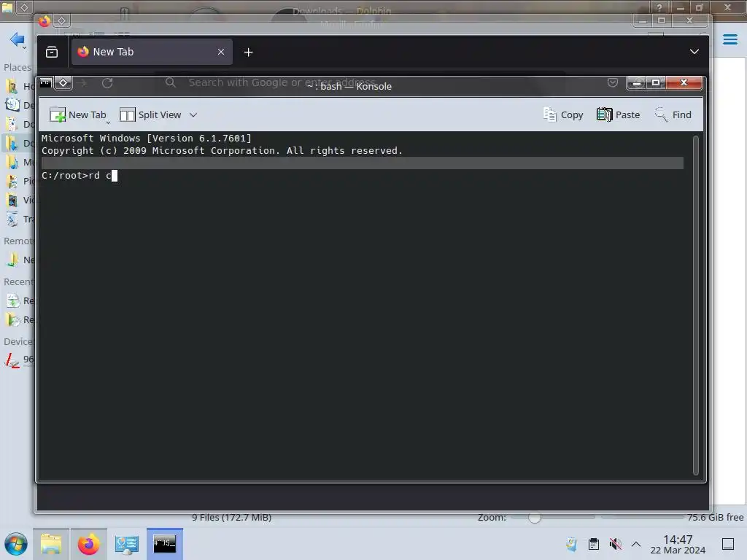Image resolution: width=747 pixels, height=560 pixels.
Task: Switch to Konsole from the taskbar
Action: point(164,544)
